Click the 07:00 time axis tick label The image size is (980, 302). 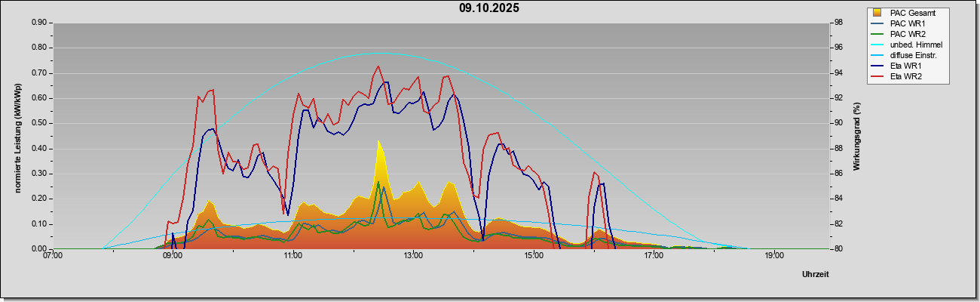pyautogui.click(x=53, y=256)
